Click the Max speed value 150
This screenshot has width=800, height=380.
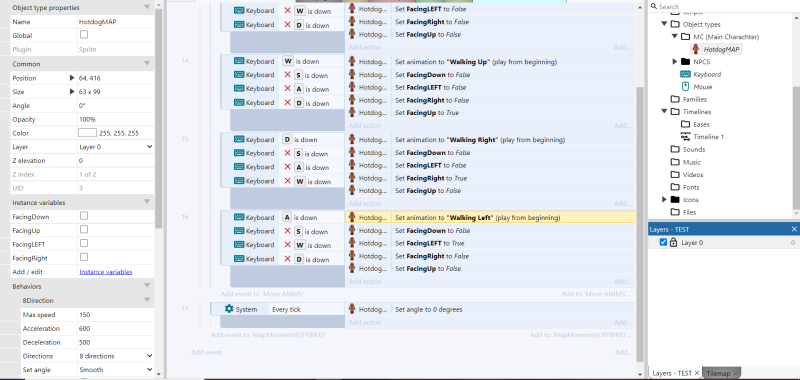tap(116, 315)
